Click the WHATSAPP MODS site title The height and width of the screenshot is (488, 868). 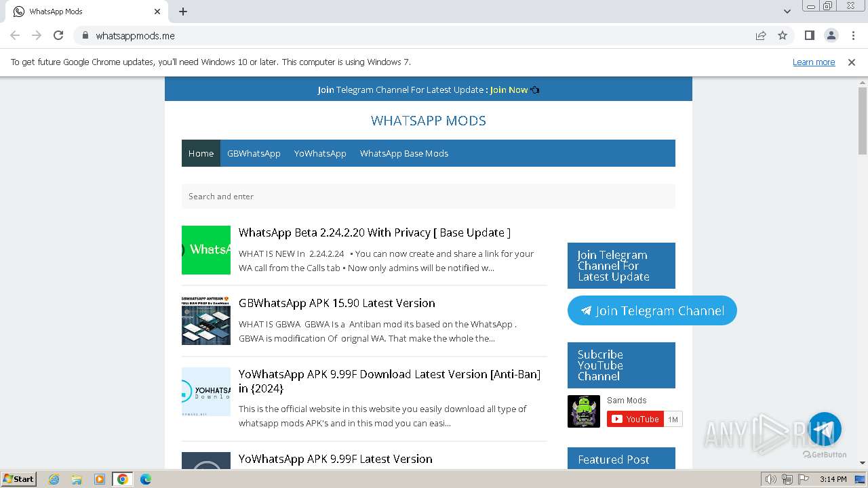pyautogui.click(x=429, y=121)
